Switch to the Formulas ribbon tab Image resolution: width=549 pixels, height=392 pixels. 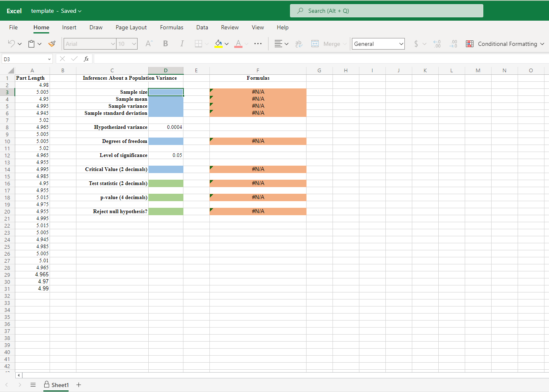pos(171,27)
